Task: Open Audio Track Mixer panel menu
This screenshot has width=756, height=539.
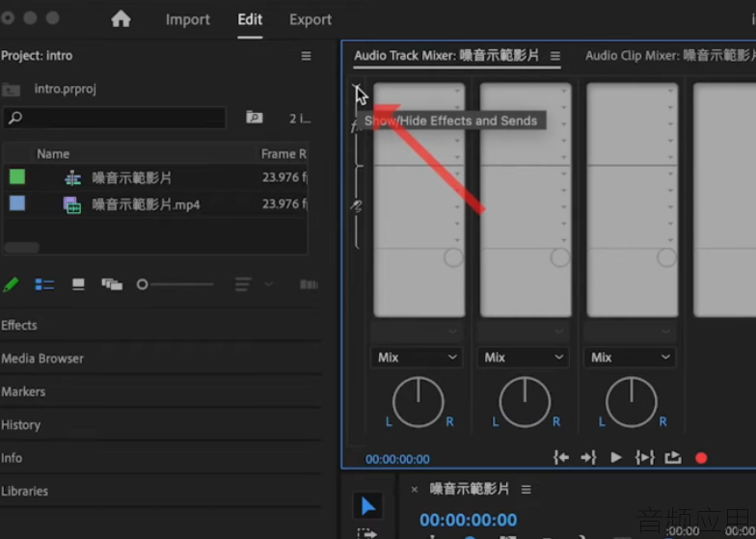Action: [555, 56]
